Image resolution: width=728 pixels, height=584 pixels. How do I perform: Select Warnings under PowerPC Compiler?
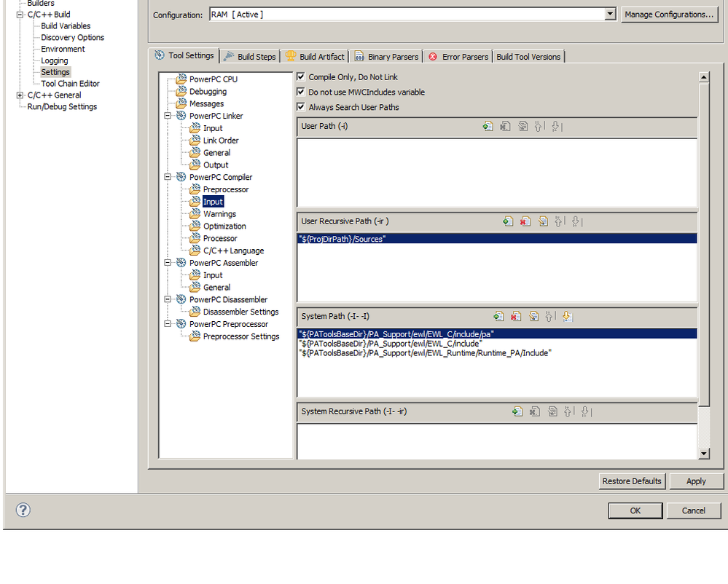pos(219,214)
